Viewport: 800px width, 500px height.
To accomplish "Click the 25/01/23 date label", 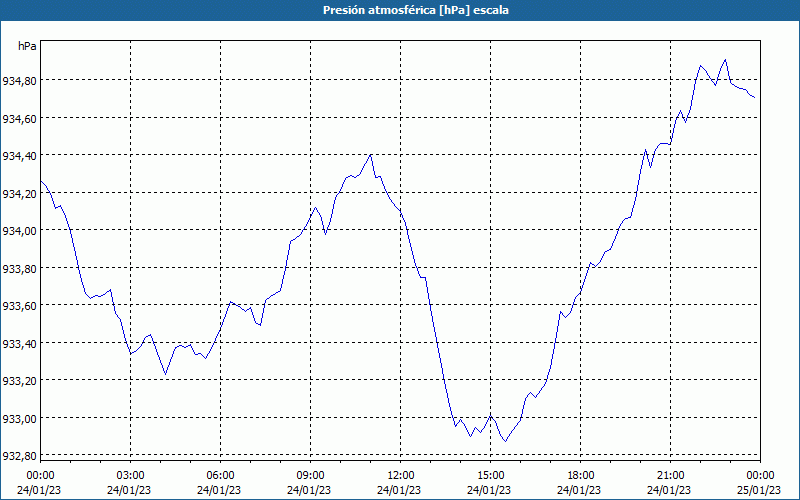I will (759, 490).
